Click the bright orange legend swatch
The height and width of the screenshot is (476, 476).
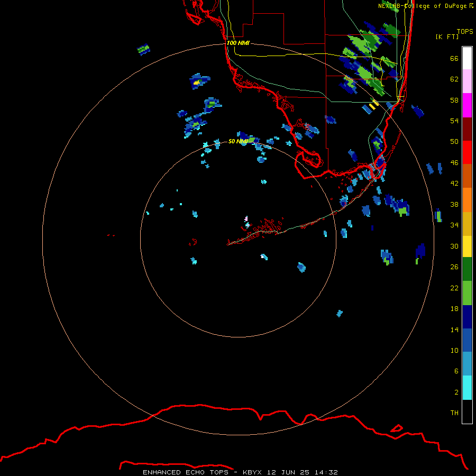pyautogui.click(x=467, y=199)
